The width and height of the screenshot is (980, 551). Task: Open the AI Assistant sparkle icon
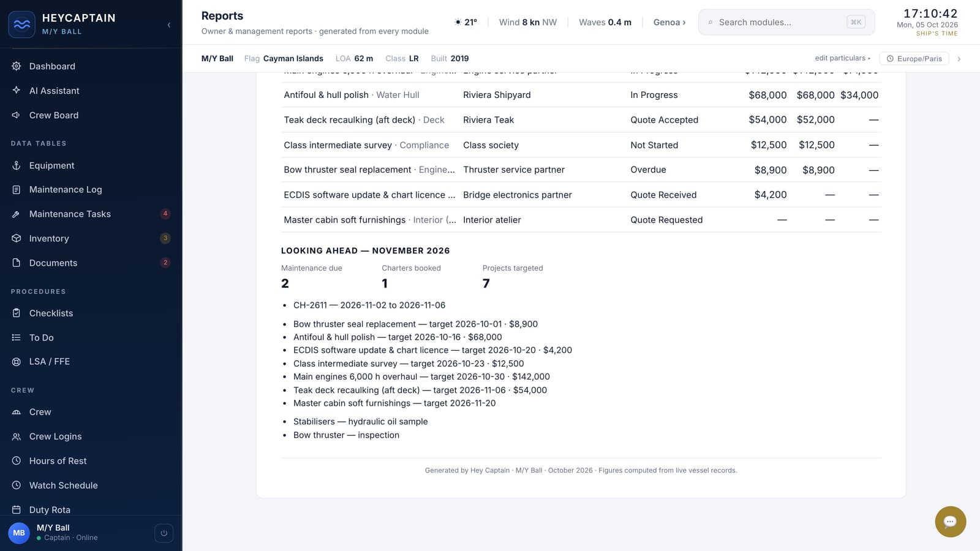point(17,91)
